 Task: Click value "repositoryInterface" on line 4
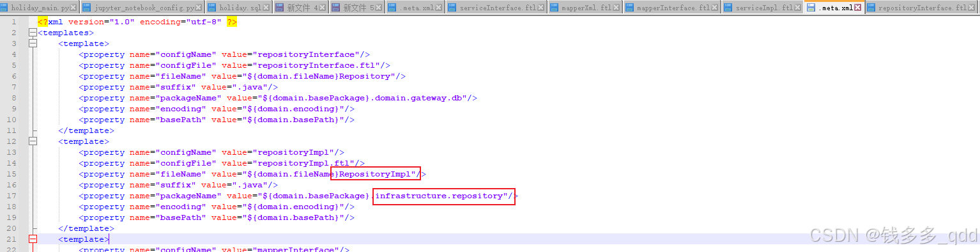coord(308,54)
